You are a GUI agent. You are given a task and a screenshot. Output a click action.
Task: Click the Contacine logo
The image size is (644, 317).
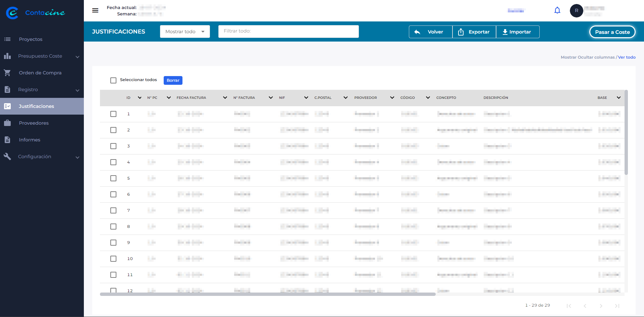[x=35, y=13]
